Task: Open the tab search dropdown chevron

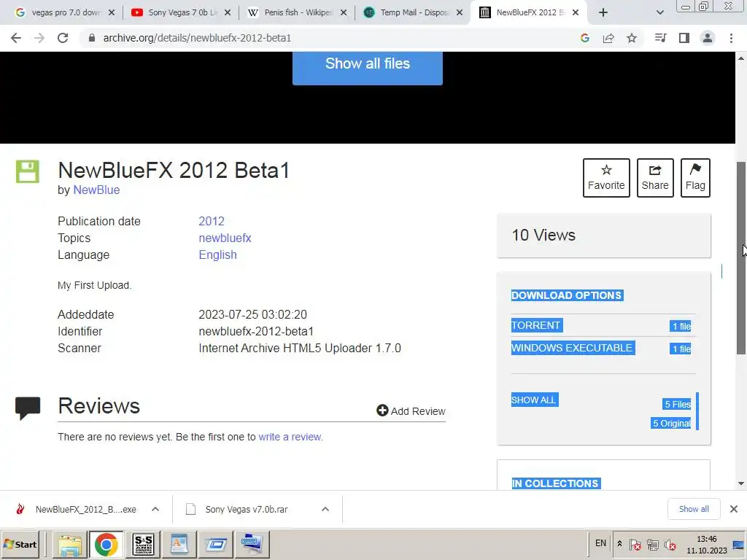Action: click(x=659, y=12)
